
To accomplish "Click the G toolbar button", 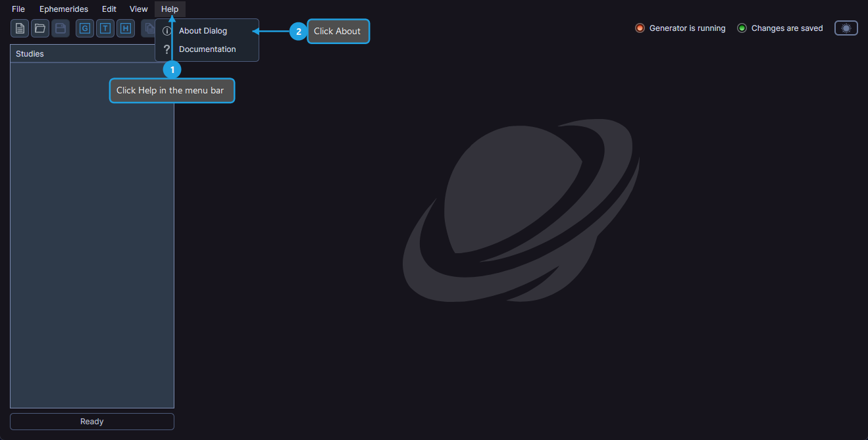I will (85, 28).
